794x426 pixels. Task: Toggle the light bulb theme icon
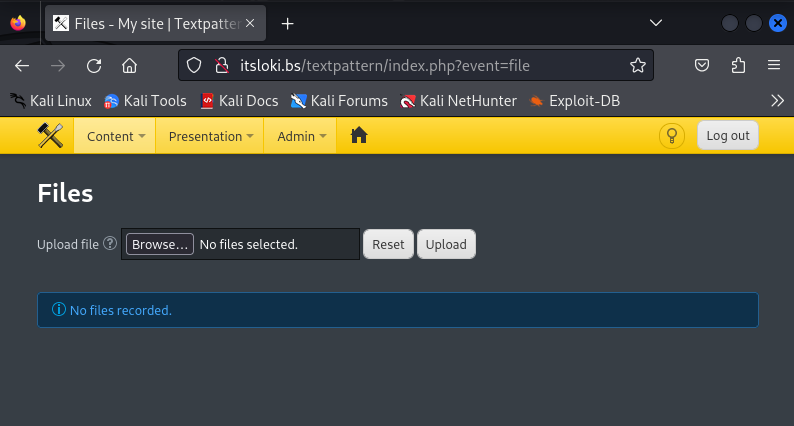[672, 136]
